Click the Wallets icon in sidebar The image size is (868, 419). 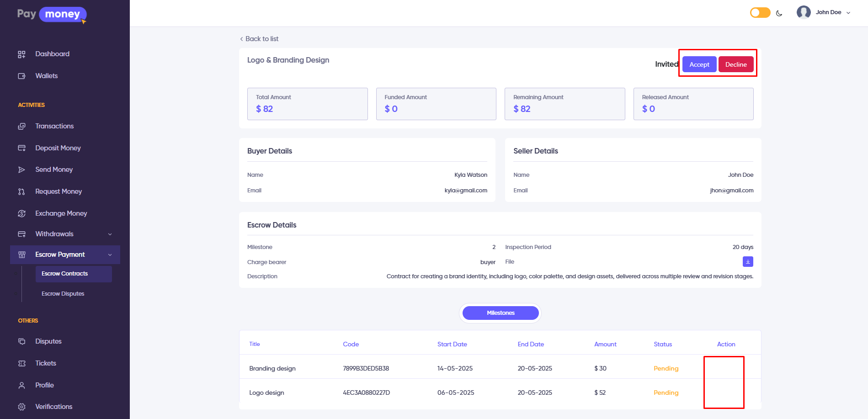(21, 76)
